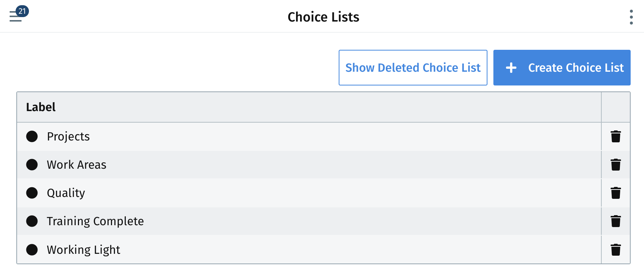Delete the Training Complete choice list
Image resolution: width=644 pixels, height=275 pixels.
tap(616, 221)
